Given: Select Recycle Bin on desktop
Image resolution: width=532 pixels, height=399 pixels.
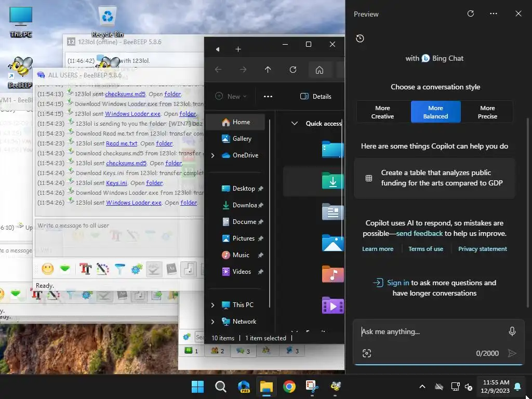Looking at the screenshot, I should pyautogui.click(x=108, y=22).
